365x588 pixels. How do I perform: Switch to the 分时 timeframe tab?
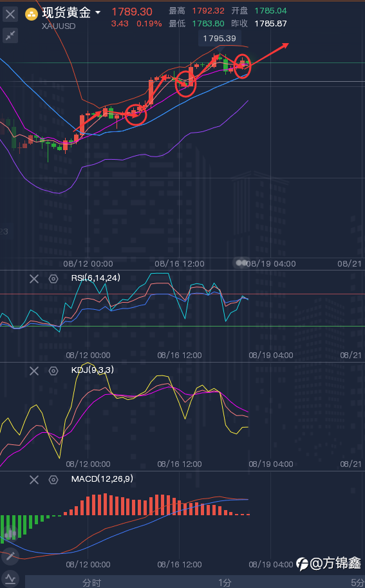(92, 583)
